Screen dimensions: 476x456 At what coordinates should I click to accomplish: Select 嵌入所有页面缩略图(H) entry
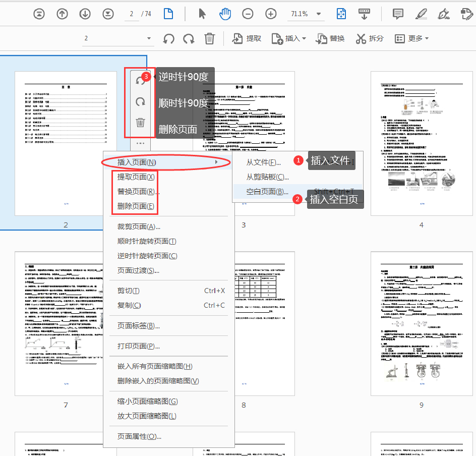pos(169,366)
